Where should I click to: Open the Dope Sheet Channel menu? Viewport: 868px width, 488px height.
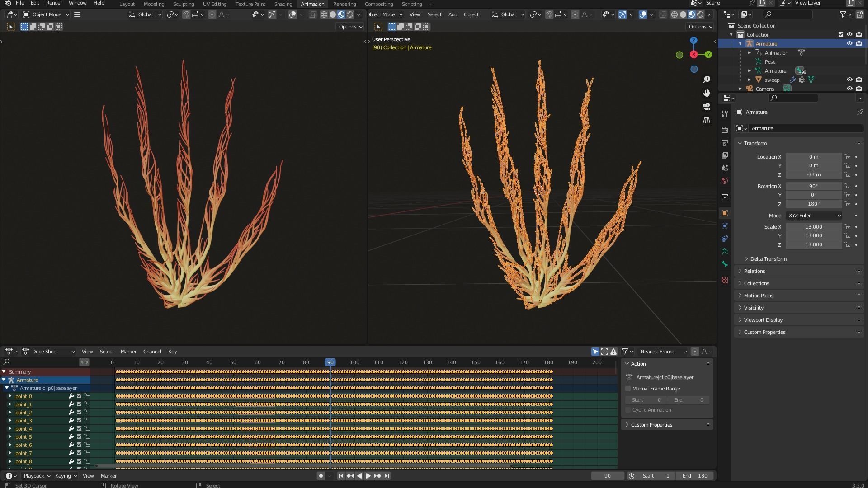(152, 352)
